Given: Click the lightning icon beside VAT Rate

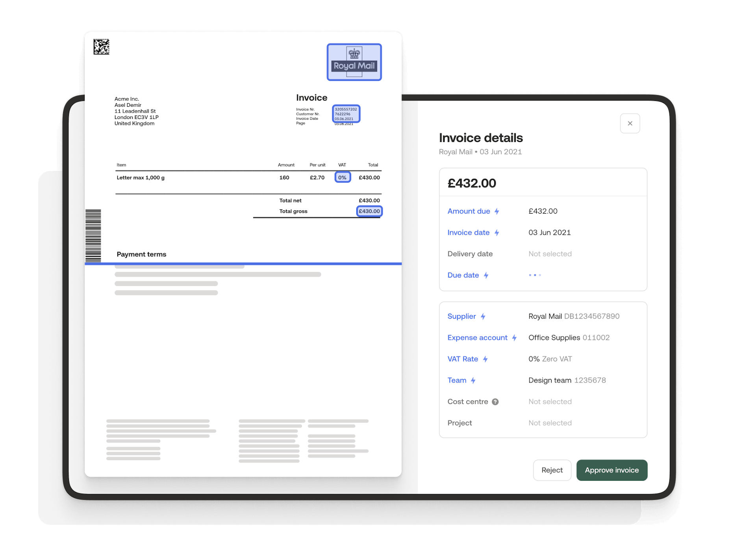Looking at the screenshot, I should [x=485, y=359].
